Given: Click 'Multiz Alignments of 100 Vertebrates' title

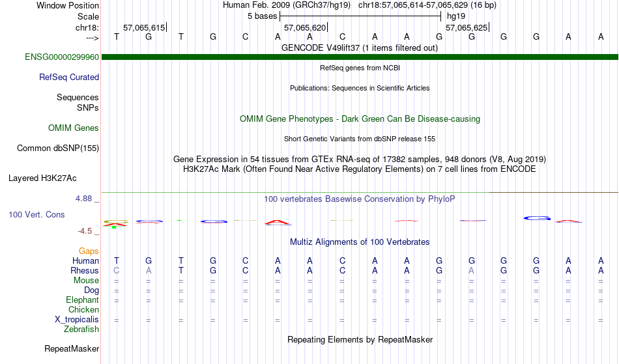Looking at the screenshot, I should [x=360, y=242].
